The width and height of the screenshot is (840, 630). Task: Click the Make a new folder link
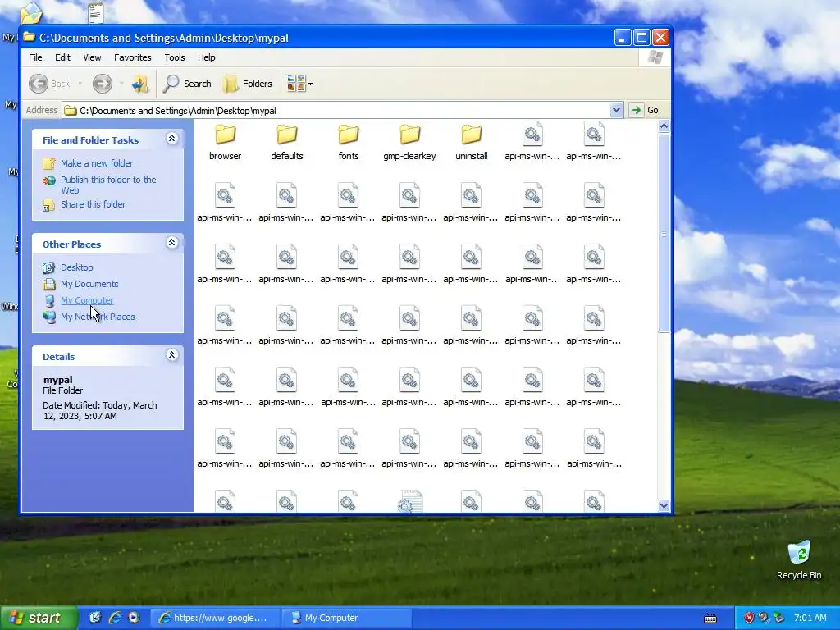point(97,163)
